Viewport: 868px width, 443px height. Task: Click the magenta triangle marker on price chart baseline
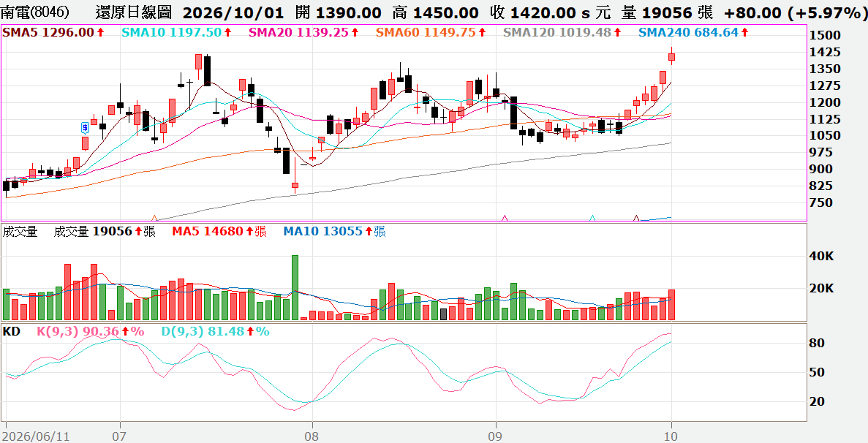pos(505,219)
